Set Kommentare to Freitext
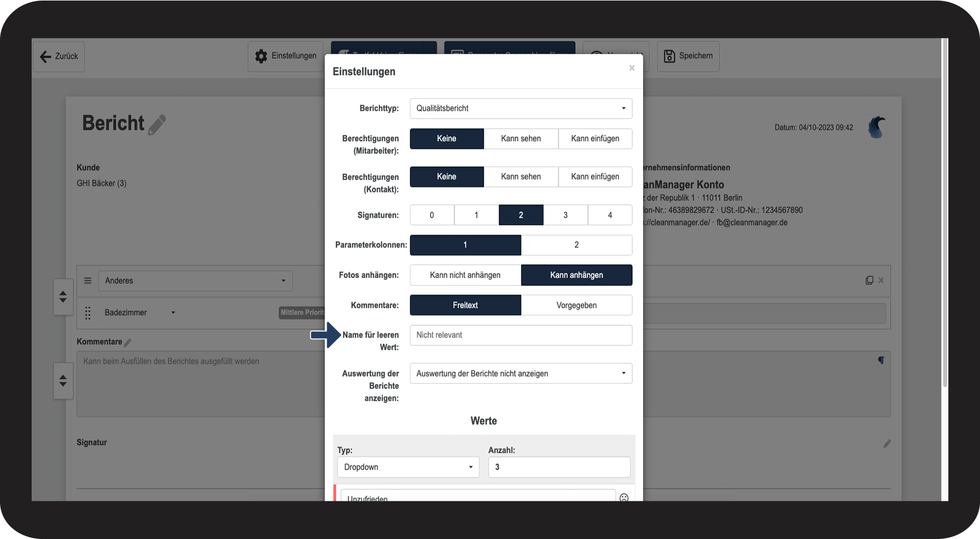The image size is (980, 539). (x=465, y=305)
